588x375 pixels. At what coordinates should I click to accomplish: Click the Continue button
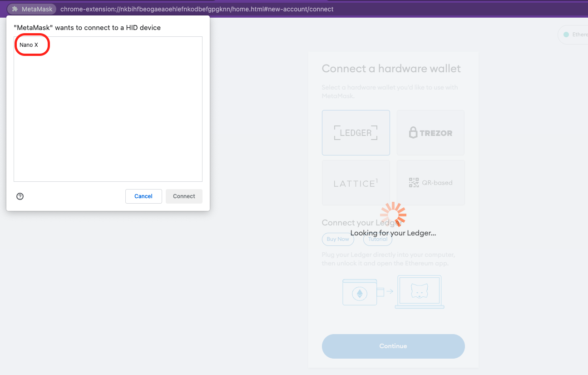(x=393, y=346)
